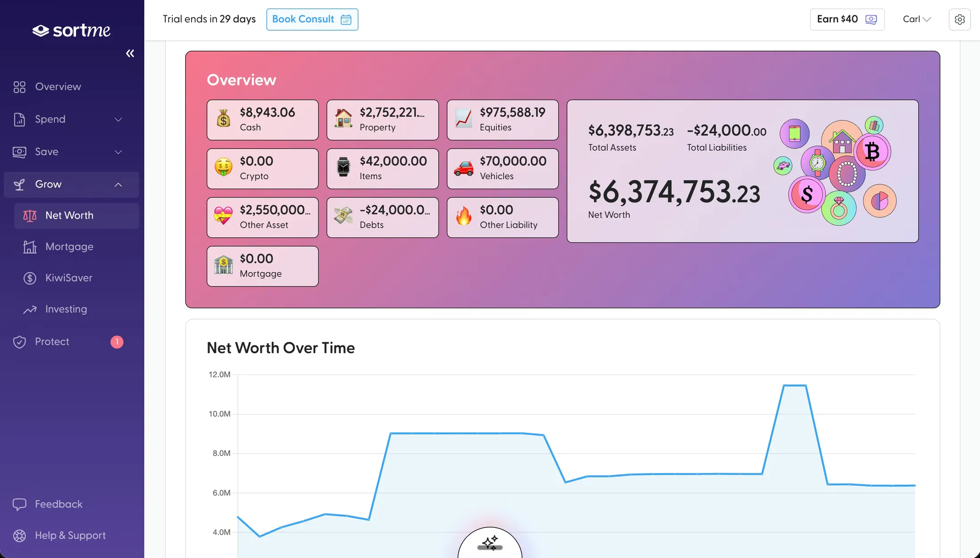The image size is (980, 558).
Task: Open settings via gear icon
Action: (x=960, y=19)
